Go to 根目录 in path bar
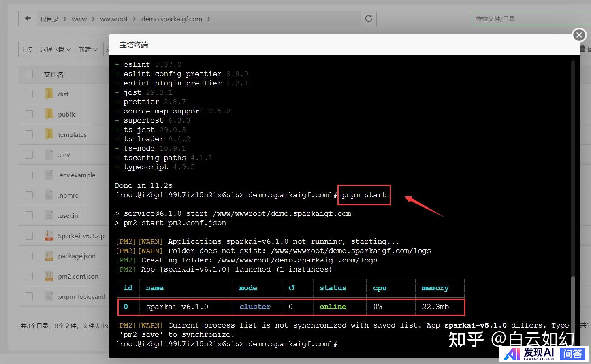Screen dimensions: 591x364 pos(49,19)
